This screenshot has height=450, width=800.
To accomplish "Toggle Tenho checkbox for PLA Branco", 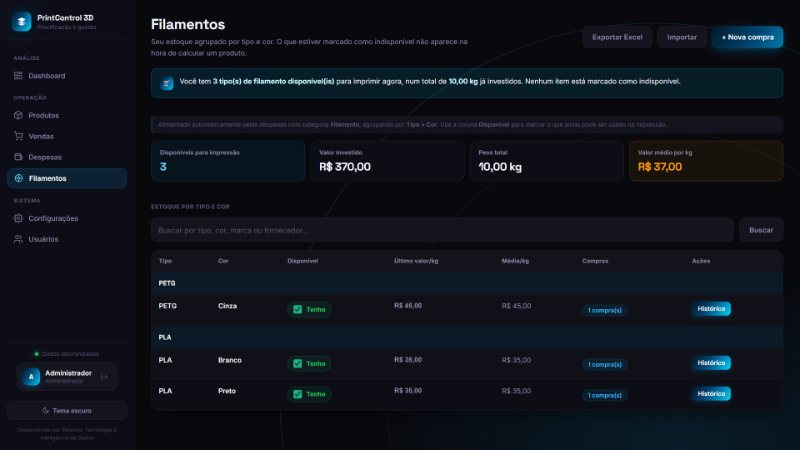I will tap(297, 363).
